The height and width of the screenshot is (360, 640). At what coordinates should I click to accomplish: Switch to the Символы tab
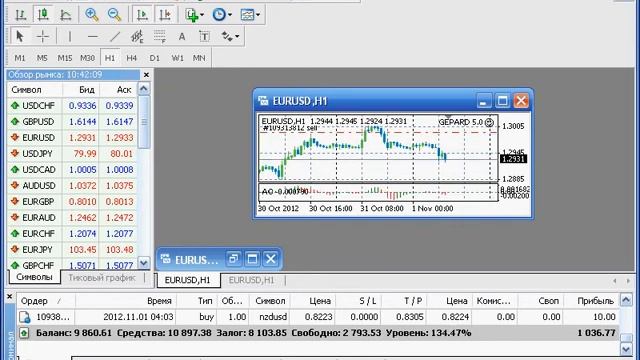34,277
